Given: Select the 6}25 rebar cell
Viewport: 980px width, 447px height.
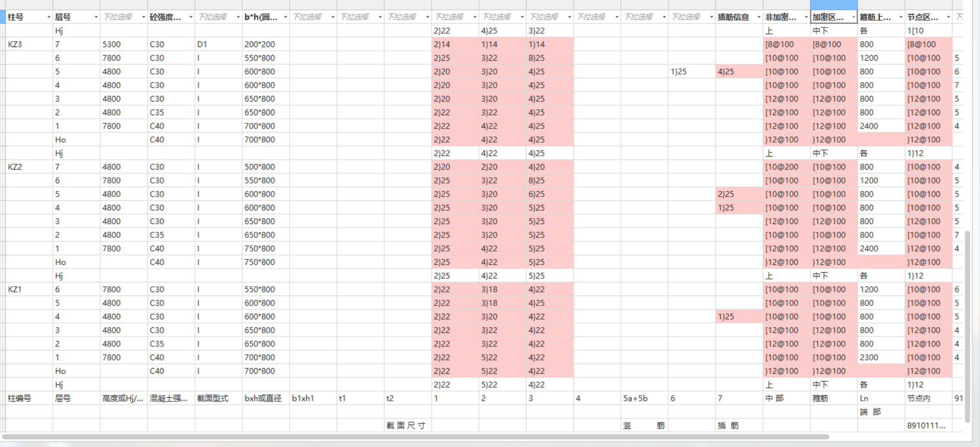Looking at the screenshot, I should point(550,194).
